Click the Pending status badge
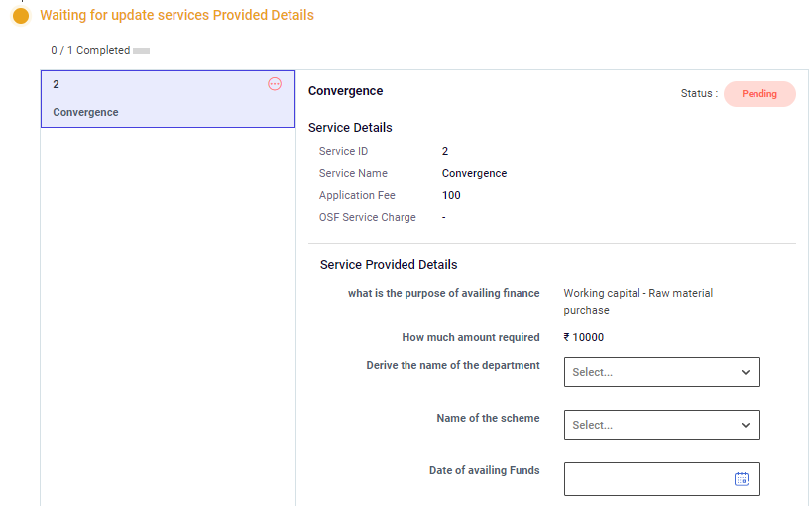This screenshot has height=506, width=812. coord(759,94)
